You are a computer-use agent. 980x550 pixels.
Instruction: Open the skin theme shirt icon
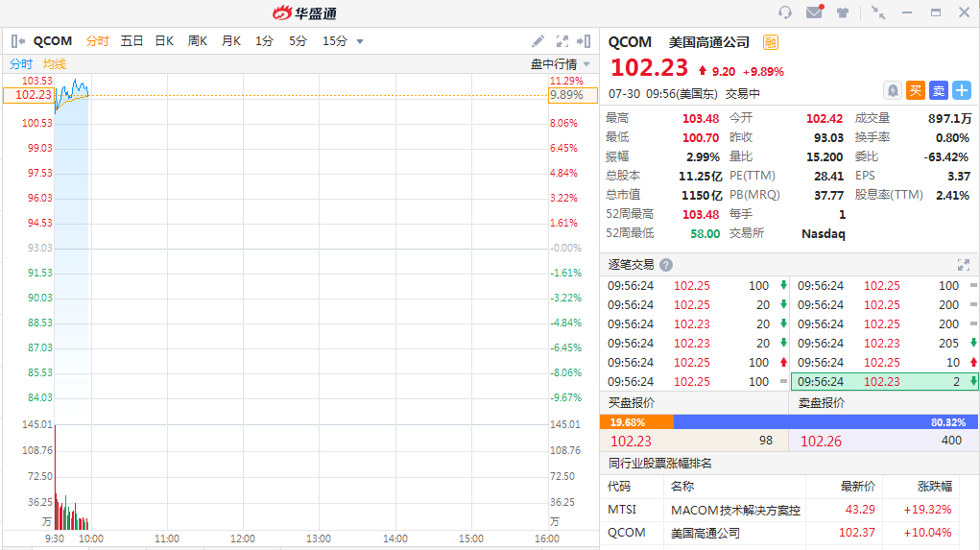point(843,12)
